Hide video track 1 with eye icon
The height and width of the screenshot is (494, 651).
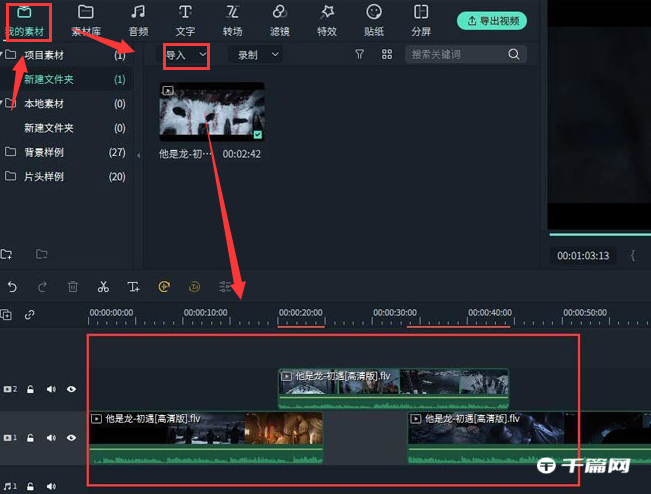tap(71, 438)
